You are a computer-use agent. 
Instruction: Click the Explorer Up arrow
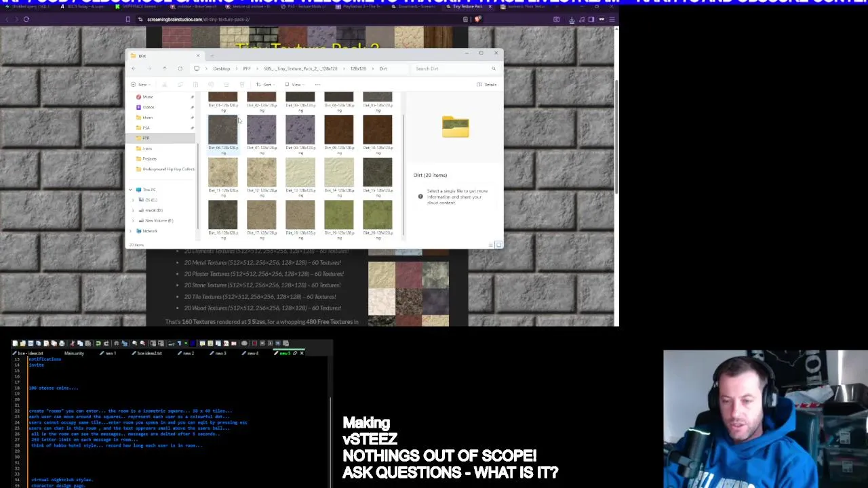click(164, 68)
